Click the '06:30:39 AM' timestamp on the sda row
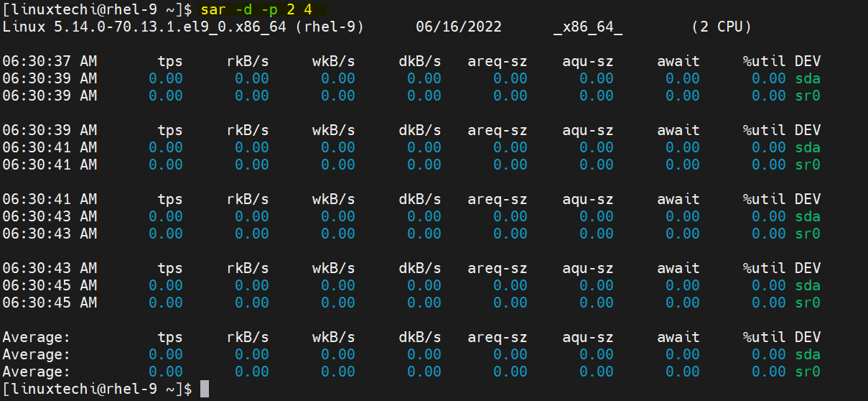The width and height of the screenshot is (868, 401). click(x=50, y=78)
